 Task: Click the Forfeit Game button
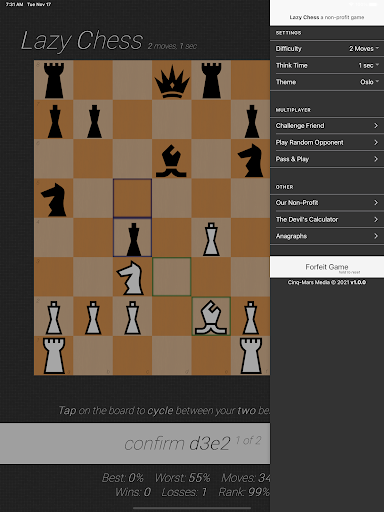coord(327,267)
